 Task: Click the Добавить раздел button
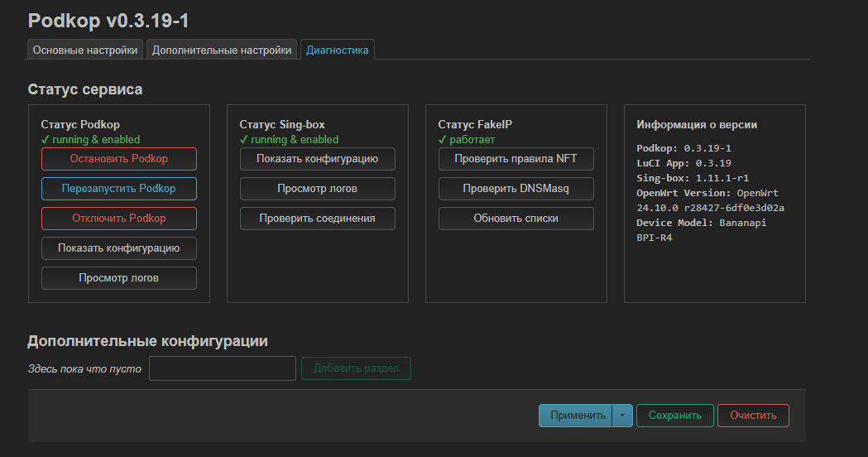(x=356, y=369)
